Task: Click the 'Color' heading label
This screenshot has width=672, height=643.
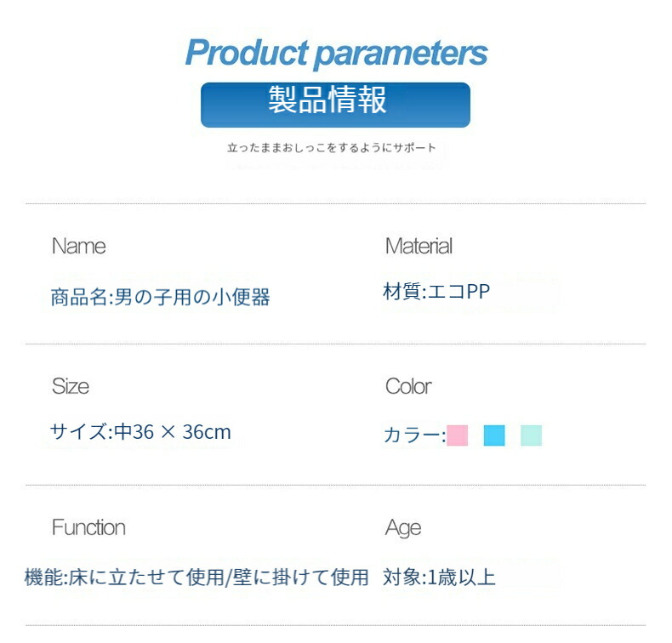Action: click(408, 387)
